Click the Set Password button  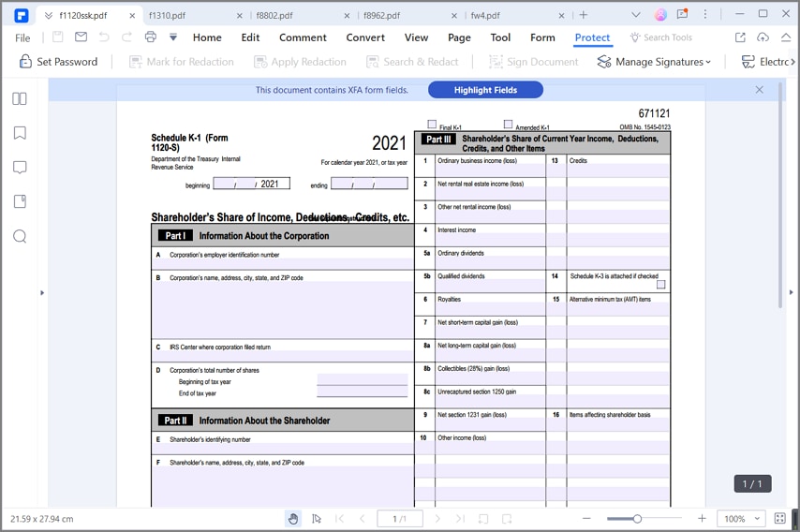[x=58, y=62]
